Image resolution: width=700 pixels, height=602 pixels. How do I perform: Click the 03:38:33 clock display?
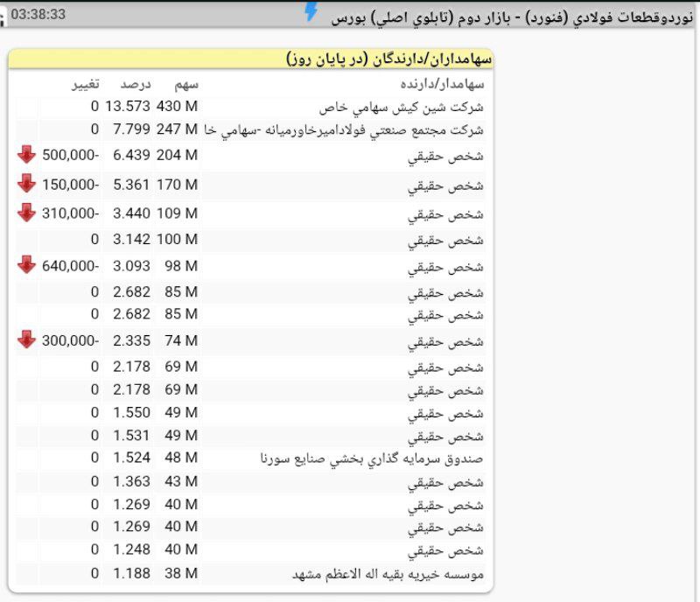pos(38,15)
